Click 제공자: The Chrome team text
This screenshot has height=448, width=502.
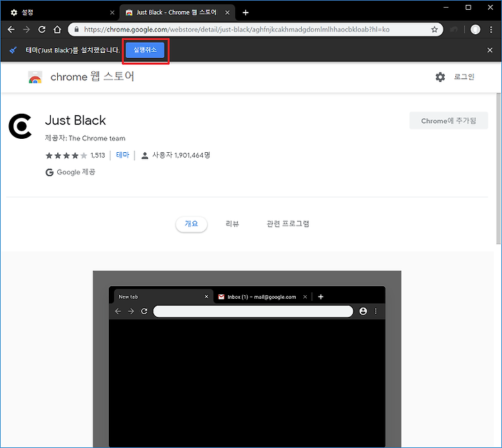85,138
